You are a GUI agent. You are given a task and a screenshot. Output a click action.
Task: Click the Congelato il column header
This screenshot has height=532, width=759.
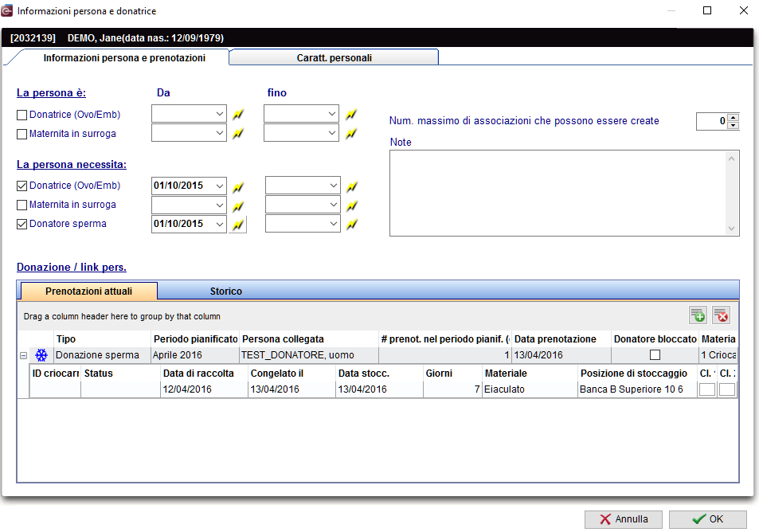[291, 374]
